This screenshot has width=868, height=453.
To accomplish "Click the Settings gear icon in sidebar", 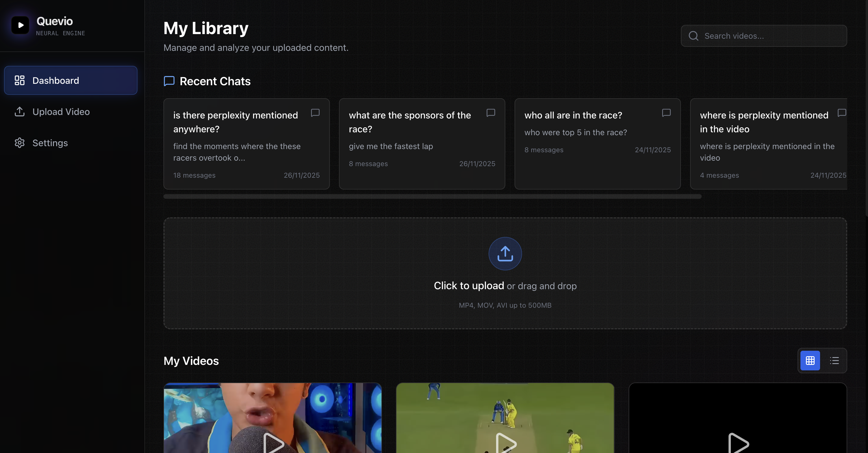I will [x=20, y=143].
